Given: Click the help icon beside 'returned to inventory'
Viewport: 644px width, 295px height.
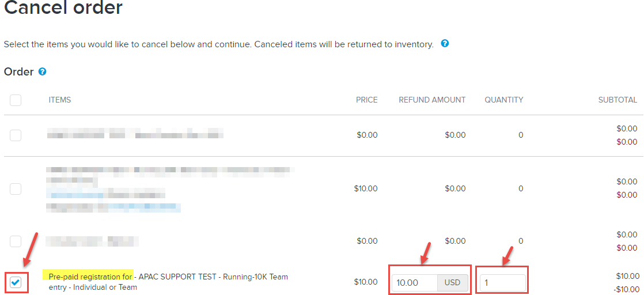Looking at the screenshot, I should 445,44.
